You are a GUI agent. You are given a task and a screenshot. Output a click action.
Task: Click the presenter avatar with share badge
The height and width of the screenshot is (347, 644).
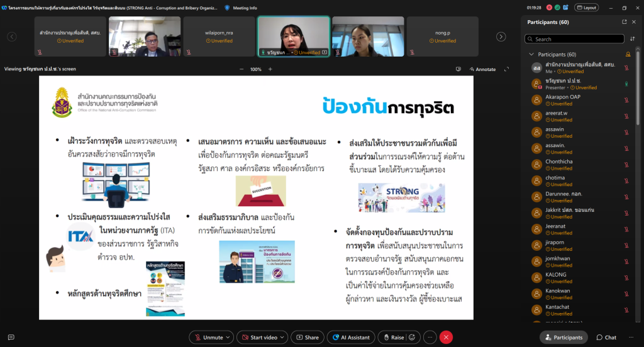(x=536, y=84)
